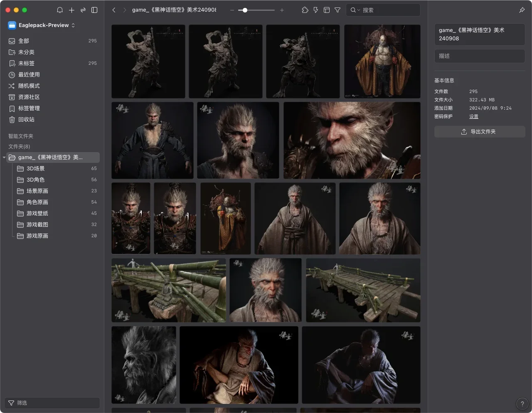
Task: Change the layout view icon
Action: (x=327, y=10)
